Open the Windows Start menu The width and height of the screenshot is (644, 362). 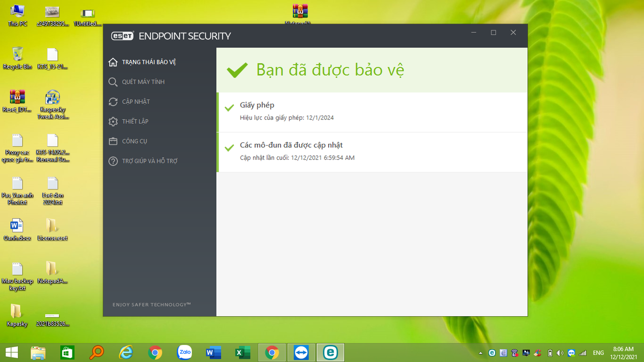click(x=12, y=352)
